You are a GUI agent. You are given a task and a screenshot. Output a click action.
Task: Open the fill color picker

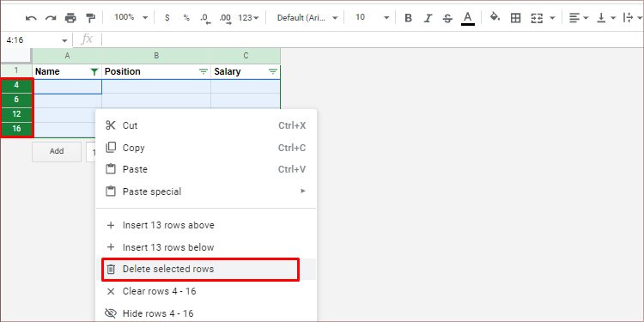[495, 17]
